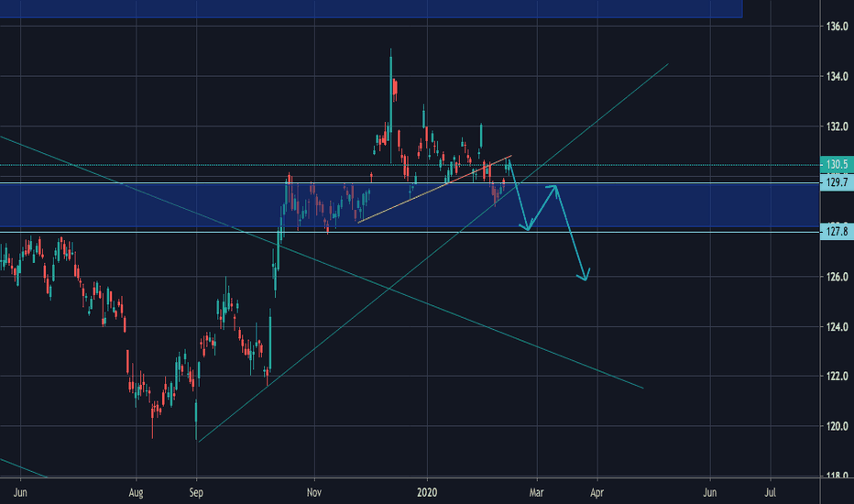Click the Apr label on time axis
854x504 pixels.
[x=597, y=493]
